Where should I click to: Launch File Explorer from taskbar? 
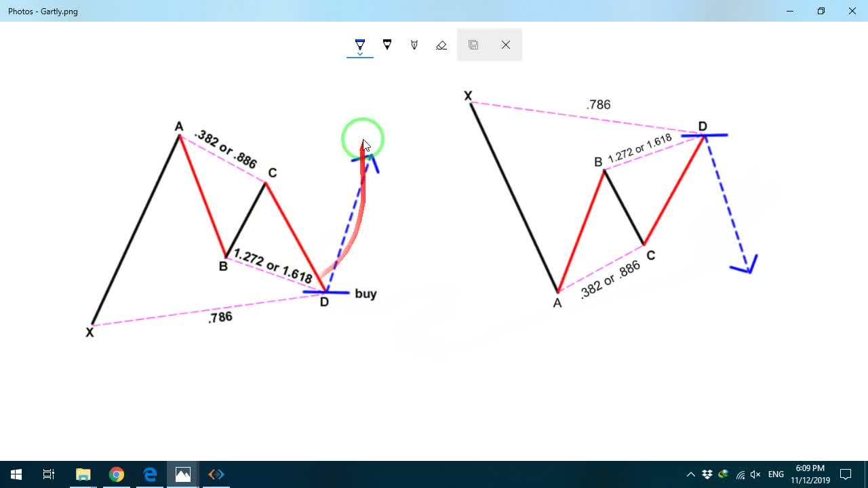[83, 474]
